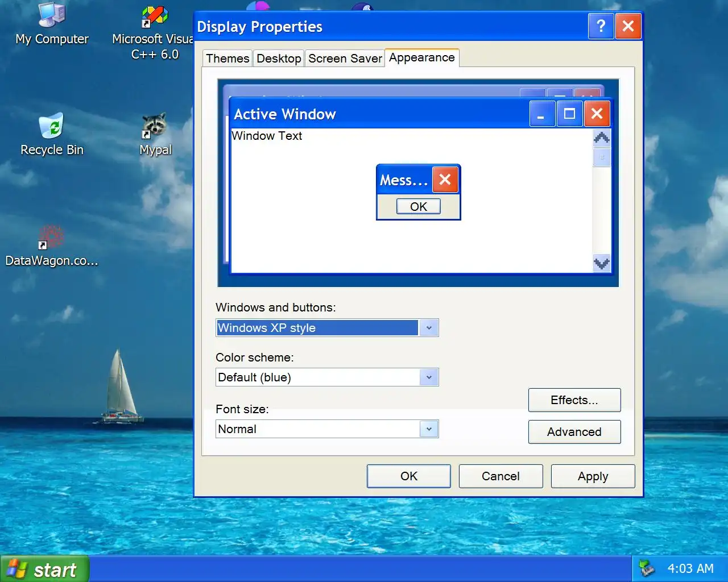Open the My Computer desktop icon

[x=52, y=24]
